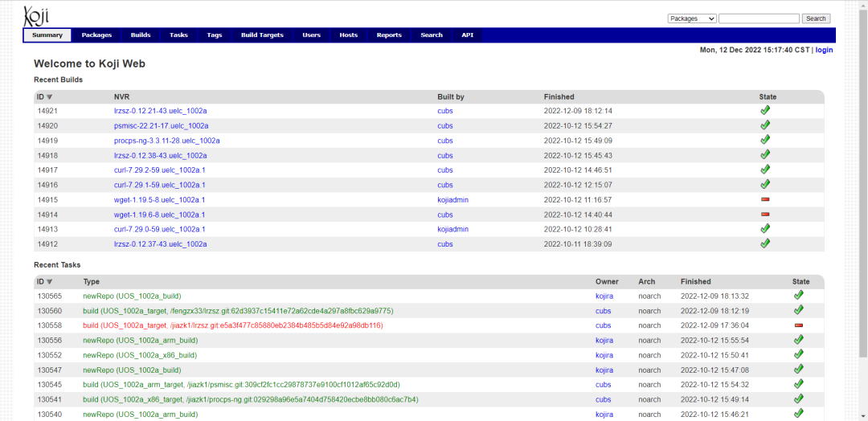Click build ID 14917 cell
This screenshot has width=868, height=421.
click(x=47, y=170)
